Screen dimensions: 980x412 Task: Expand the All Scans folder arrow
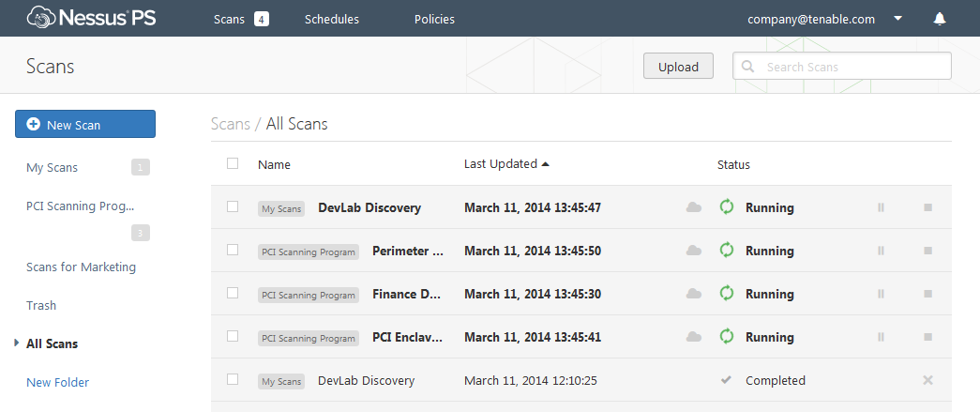tap(17, 343)
